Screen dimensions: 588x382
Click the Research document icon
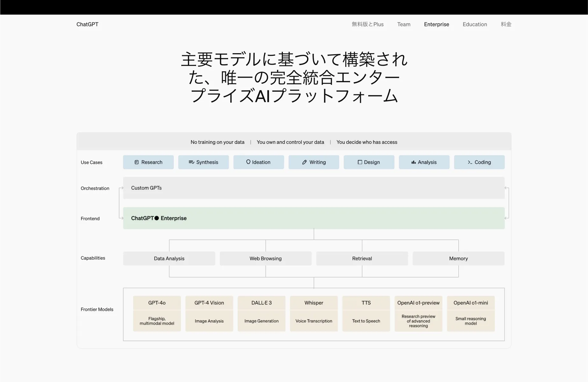(x=137, y=162)
